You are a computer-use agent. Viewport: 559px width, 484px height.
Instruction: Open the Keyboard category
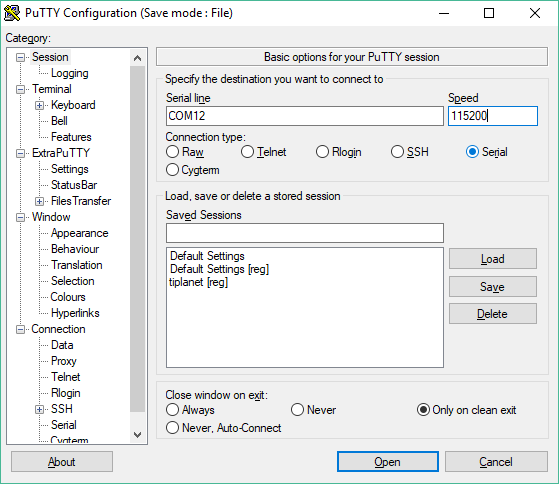click(73, 105)
